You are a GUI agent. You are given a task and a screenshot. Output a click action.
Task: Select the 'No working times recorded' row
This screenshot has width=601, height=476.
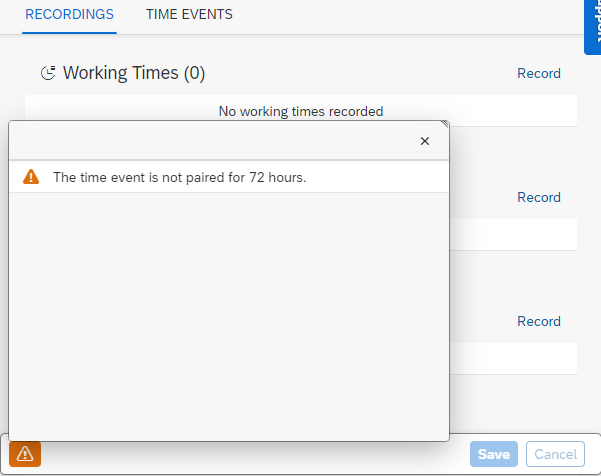pyautogui.click(x=301, y=111)
